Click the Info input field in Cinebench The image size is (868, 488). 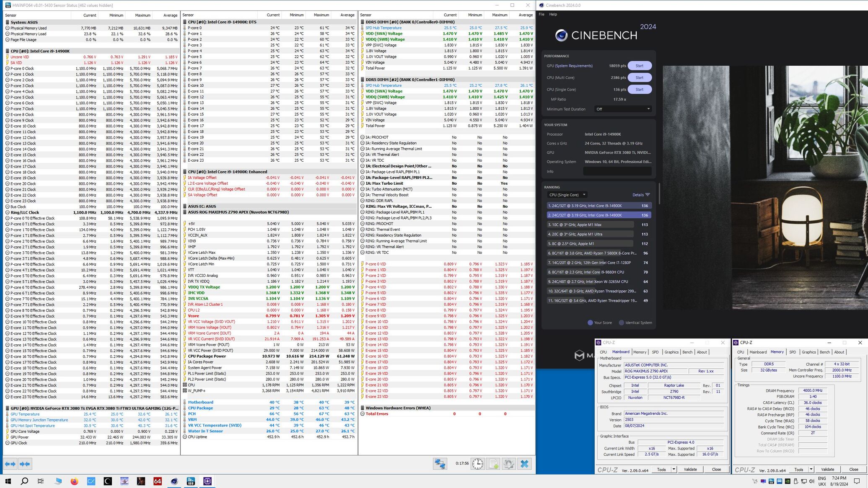(x=617, y=171)
